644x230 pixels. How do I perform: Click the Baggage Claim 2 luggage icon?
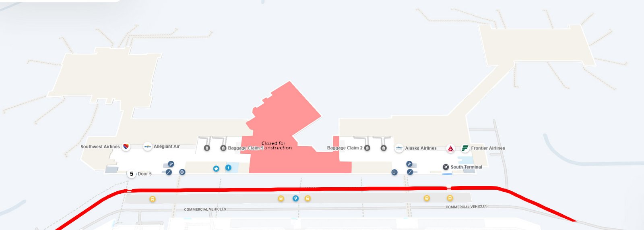[367, 148]
